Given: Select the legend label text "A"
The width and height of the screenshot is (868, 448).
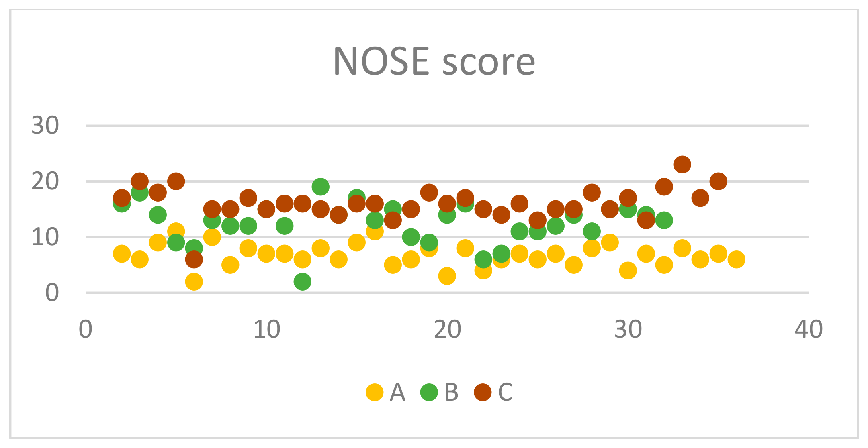Looking at the screenshot, I should pos(397,392).
